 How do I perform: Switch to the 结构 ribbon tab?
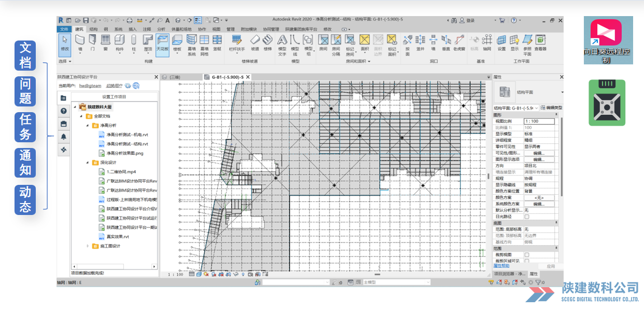click(93, 29)
